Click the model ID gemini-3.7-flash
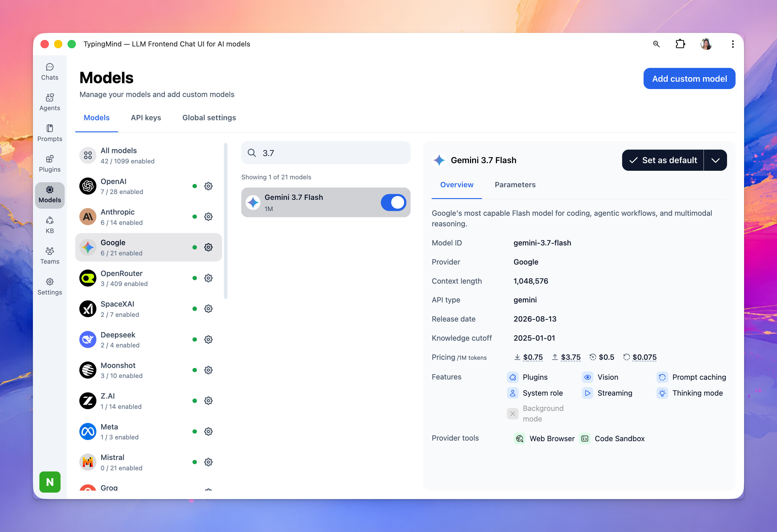Viewport: 777px width, 532px height. [x=542, y=243]
